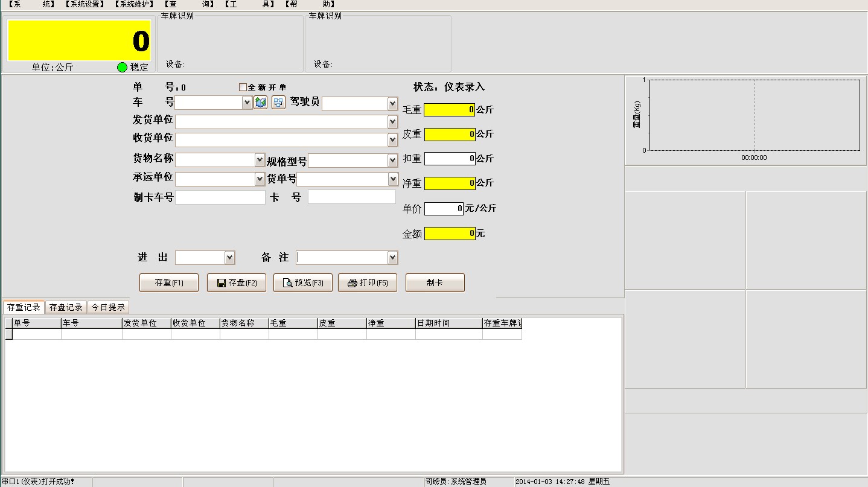Open the 进出 dropdown
Screen dimensions: 868x487
[x=229, y=258]
